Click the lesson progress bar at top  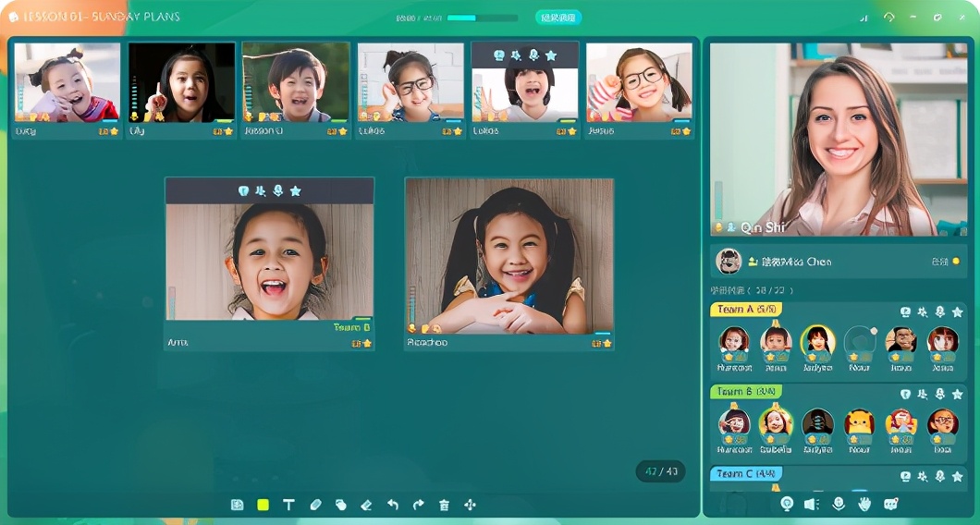point(482,18)
